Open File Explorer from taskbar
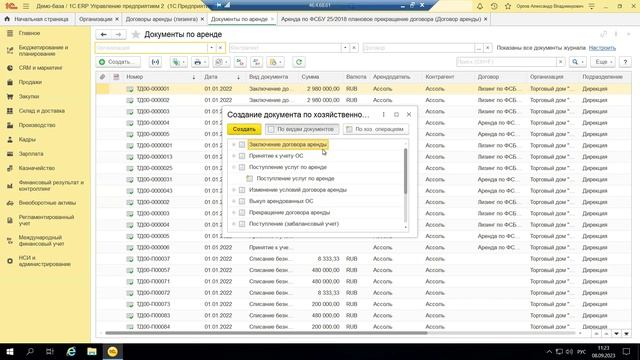 [92, 351]
